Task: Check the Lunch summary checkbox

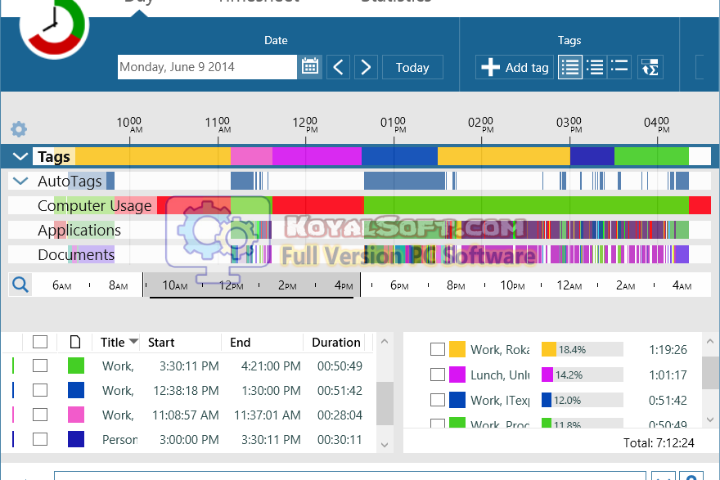Action: tap(437, 375)
